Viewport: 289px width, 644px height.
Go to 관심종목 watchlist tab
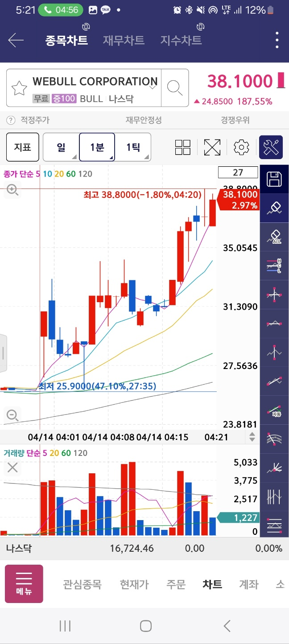(x=82, y=584)
